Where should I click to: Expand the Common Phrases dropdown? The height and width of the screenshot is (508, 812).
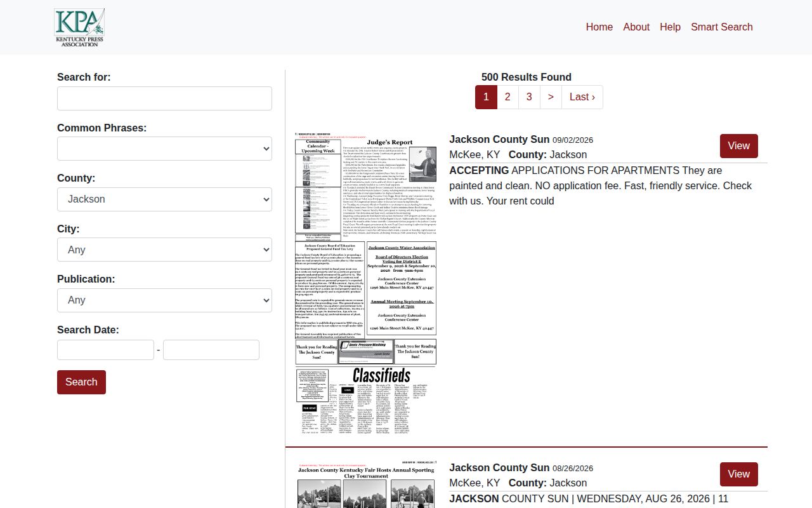[164, 149]
